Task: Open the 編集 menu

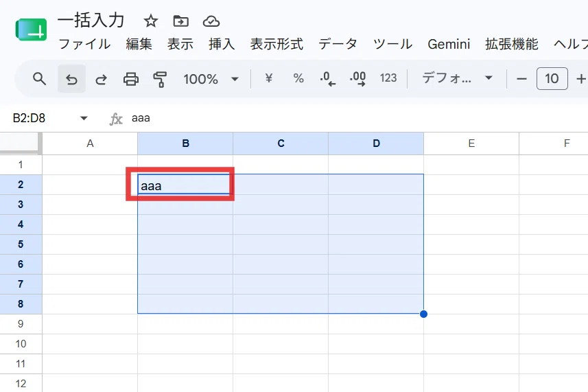Action: [139, 44]
